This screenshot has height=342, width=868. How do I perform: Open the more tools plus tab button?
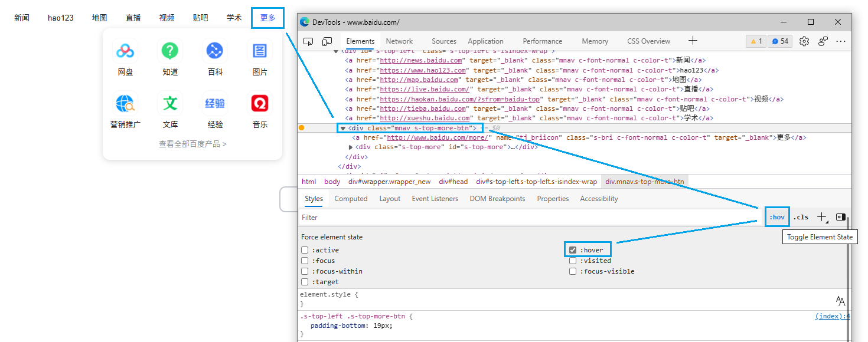click(x=693, y=41)
